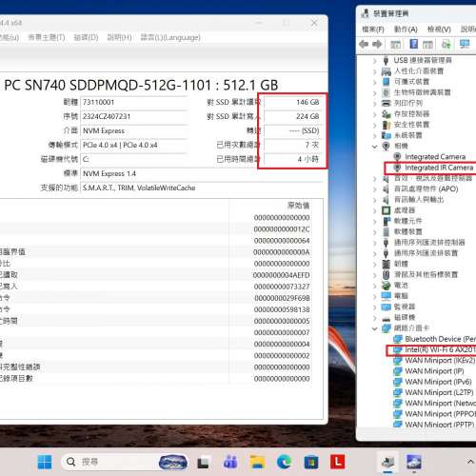Click the adapter icon beside Bluetooth Device
Image resolution: width=476 pixels, height=476 pixels.
398,339
